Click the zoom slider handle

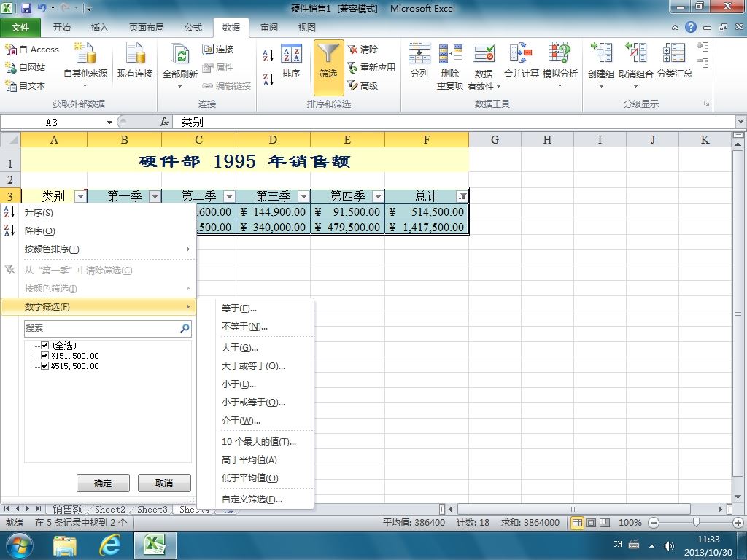(696, 523)
